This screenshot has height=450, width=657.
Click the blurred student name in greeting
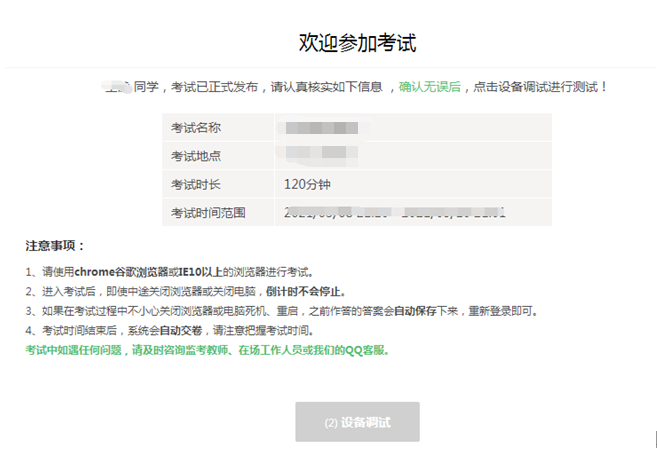point(118,87)
